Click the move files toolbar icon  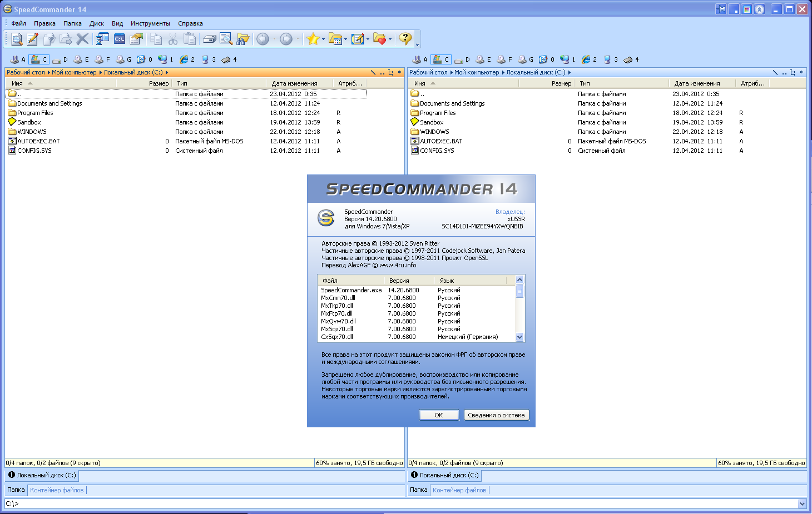coord(66,39)
